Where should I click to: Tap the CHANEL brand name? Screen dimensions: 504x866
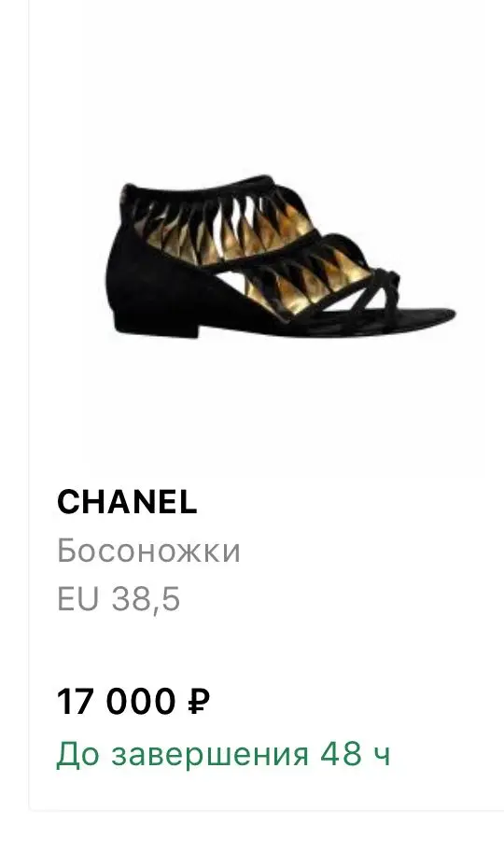pyautogui.click(x=127, y=502)
